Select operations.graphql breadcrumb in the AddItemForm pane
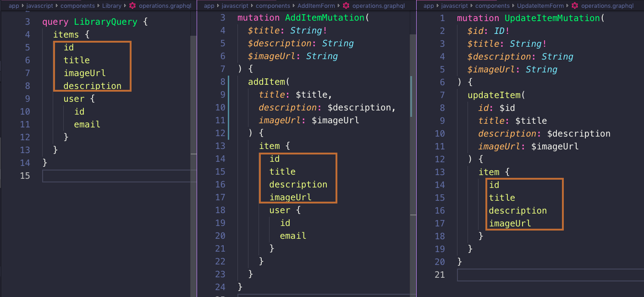Image resolution: width=644 pixels, height=297 pixels. (379, 6)
